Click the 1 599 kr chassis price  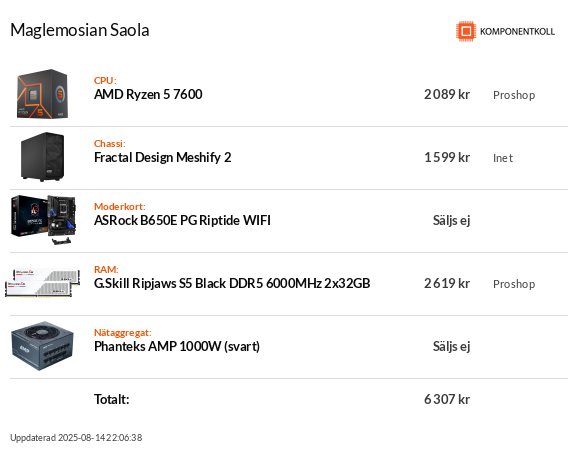point(447,157)
